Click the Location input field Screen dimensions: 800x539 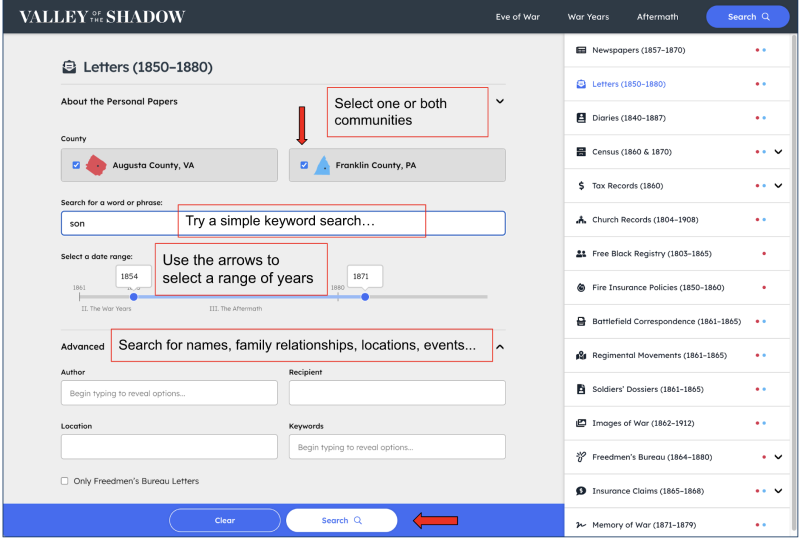click(x=169, y=447)
